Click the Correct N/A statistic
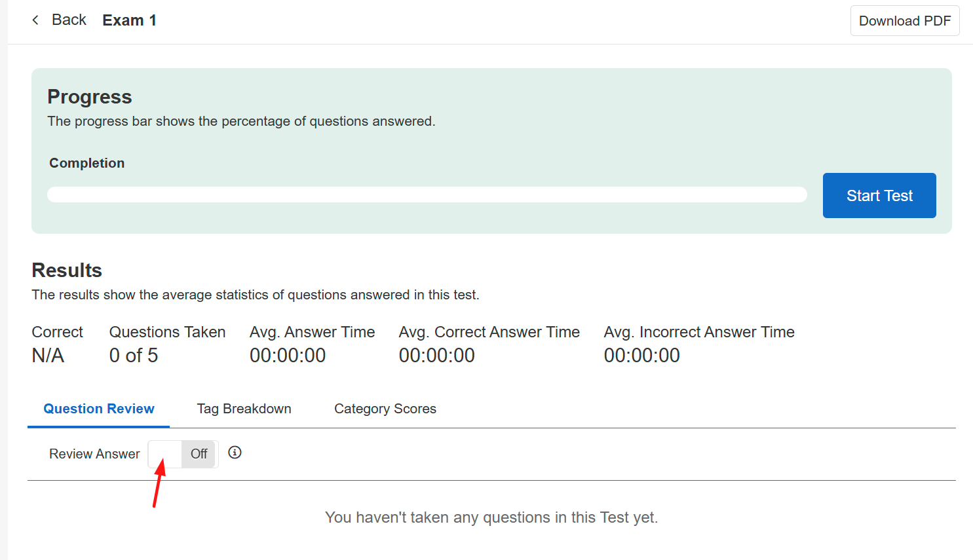This screenshot has height=560, width=973. tap(48, 355)
